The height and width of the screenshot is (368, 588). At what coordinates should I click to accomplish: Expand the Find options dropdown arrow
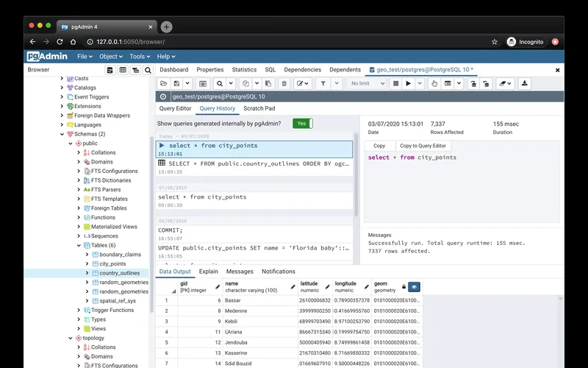[231, 83]
